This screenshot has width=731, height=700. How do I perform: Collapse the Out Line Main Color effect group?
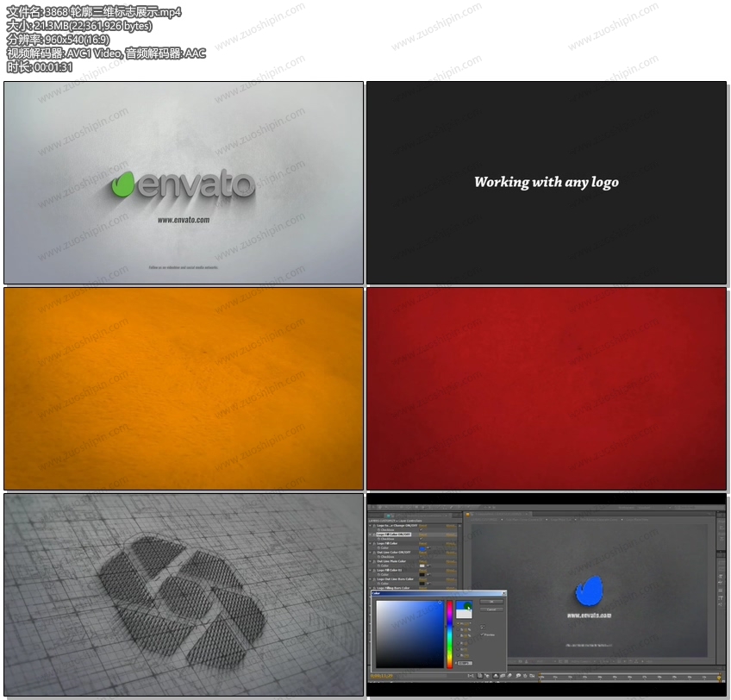[x=370, y=561]
